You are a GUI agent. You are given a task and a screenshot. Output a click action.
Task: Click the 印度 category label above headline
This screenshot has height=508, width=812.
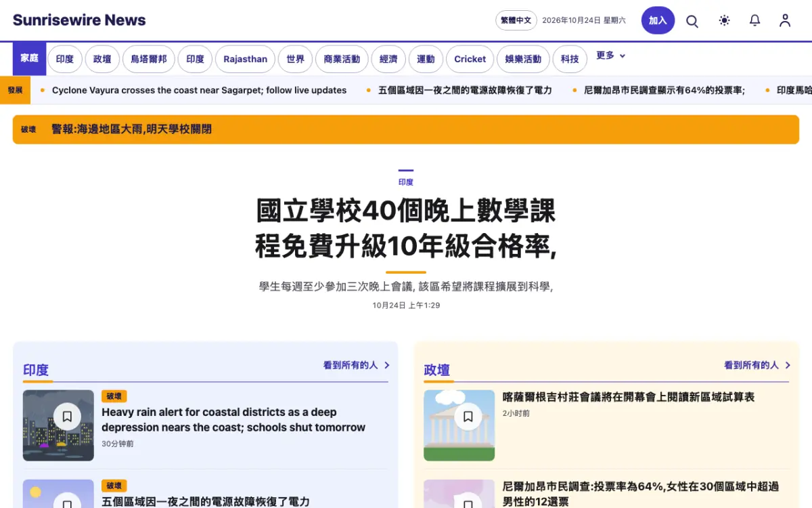point(406,182)
